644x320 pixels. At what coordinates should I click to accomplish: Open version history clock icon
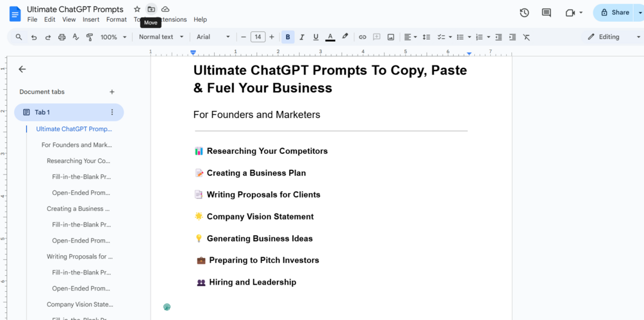(x=524, y=13)
